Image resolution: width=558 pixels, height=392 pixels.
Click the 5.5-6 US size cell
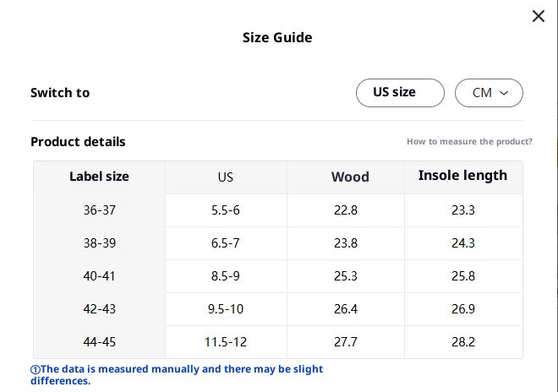pyautogui.click(x=226, y=210)
